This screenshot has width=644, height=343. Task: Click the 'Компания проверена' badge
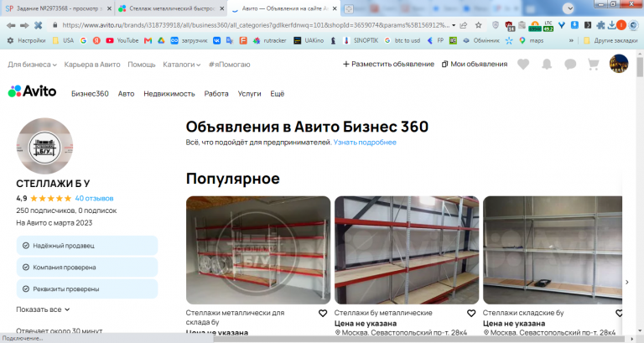(x=87, y=268)
